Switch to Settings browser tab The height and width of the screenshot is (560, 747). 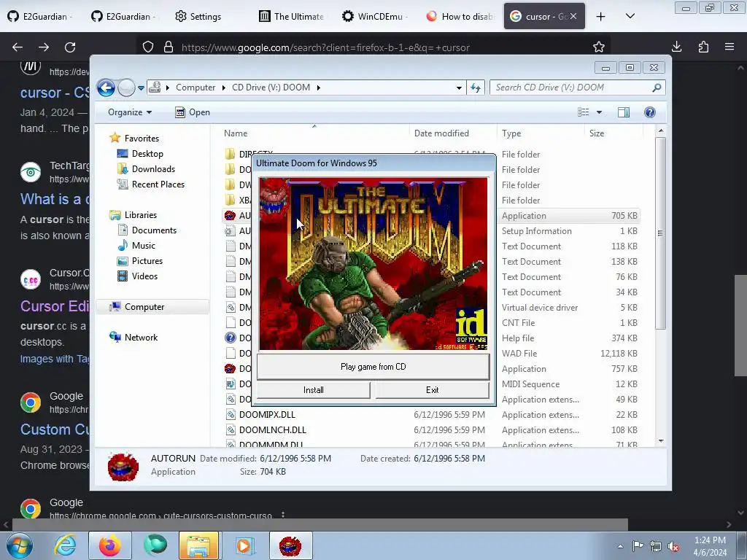[198, 16]
